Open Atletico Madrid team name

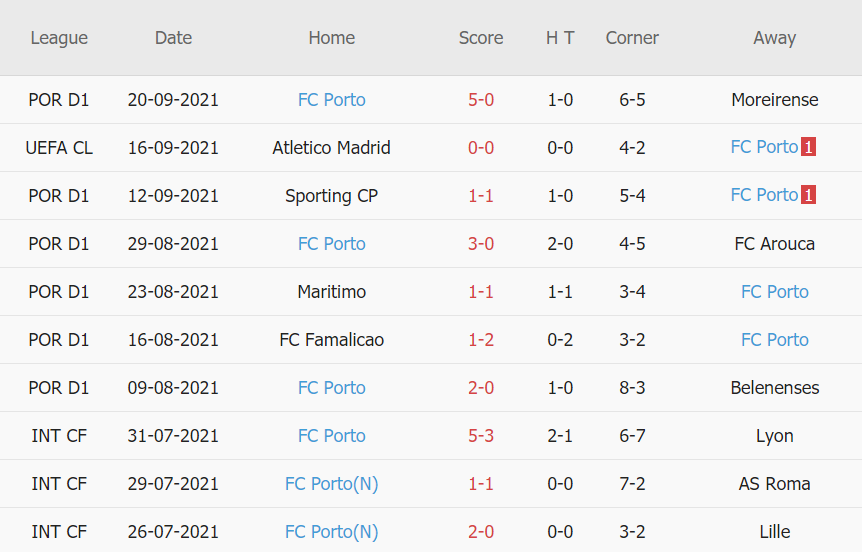[x=331, y=148]
